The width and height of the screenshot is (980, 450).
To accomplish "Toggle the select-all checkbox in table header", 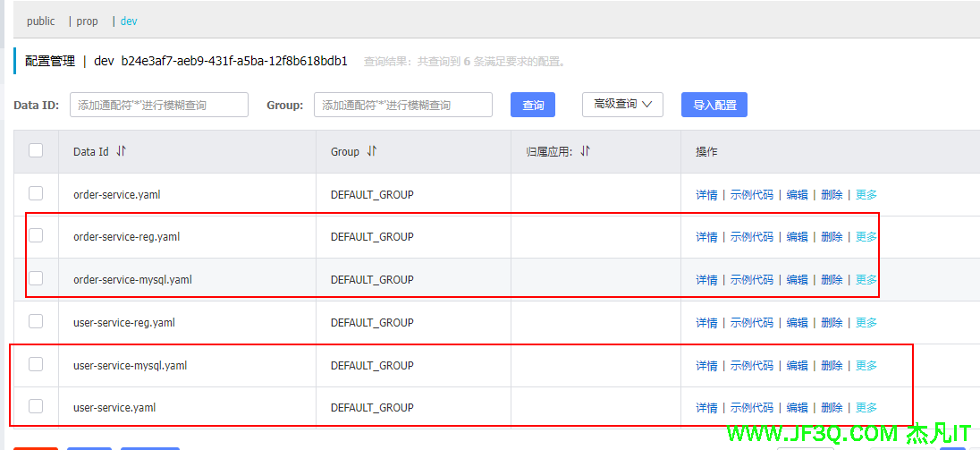I will click(36, 151).
